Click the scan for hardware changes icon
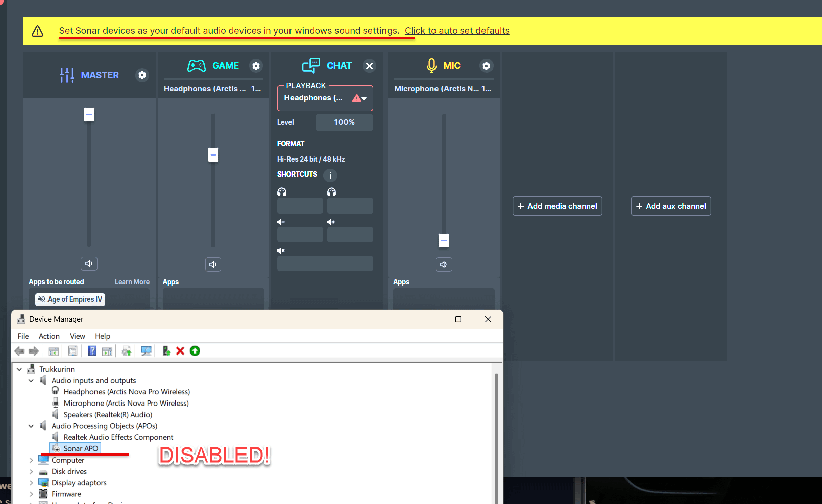Viewport: 822px width, 504px height. tap(146, 351)
